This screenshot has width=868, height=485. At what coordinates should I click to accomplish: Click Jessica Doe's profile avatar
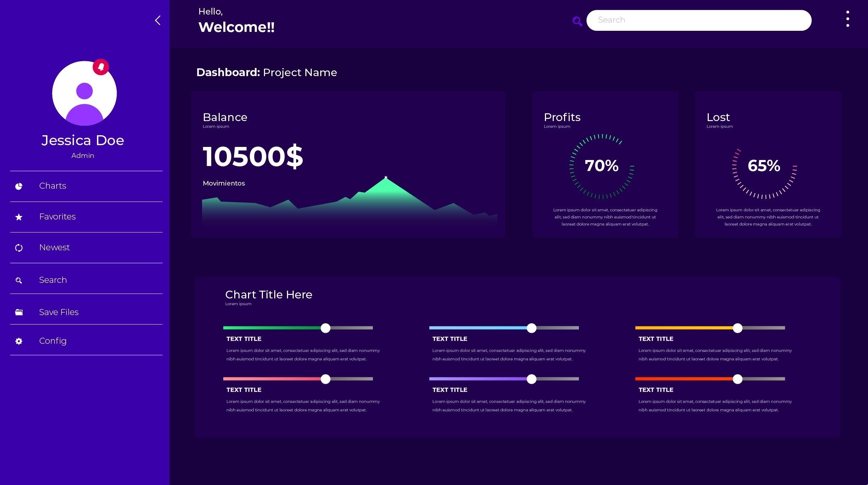(84, 93)
